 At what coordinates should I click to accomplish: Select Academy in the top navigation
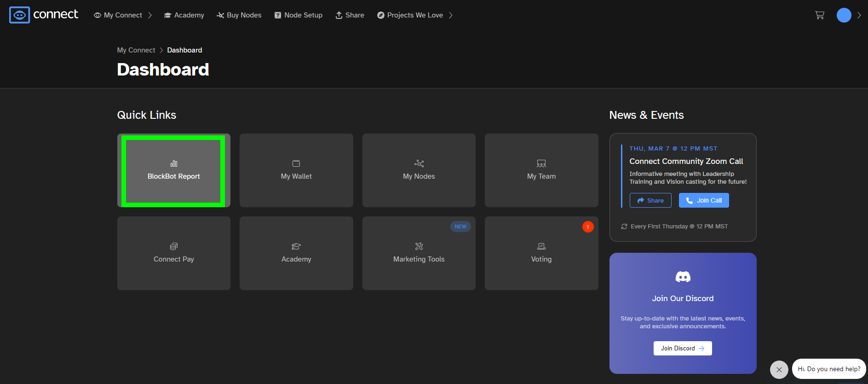pos(184,15)
